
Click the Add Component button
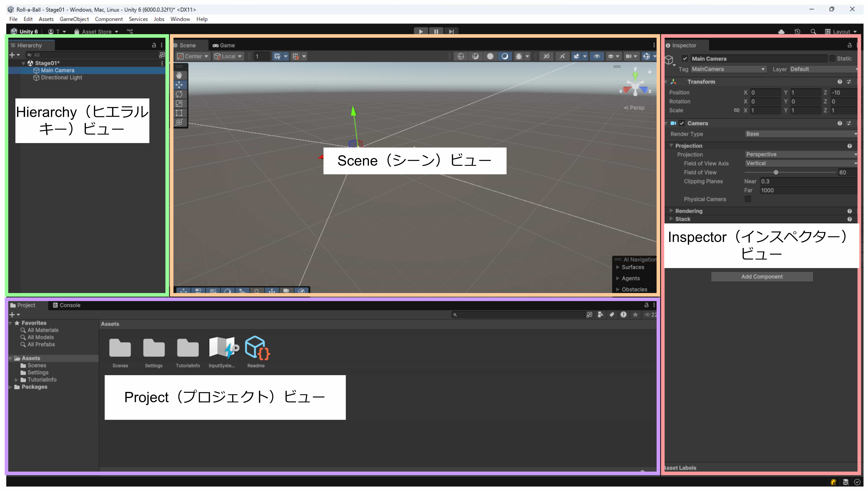pyautogui.click(x=762, y=277)
